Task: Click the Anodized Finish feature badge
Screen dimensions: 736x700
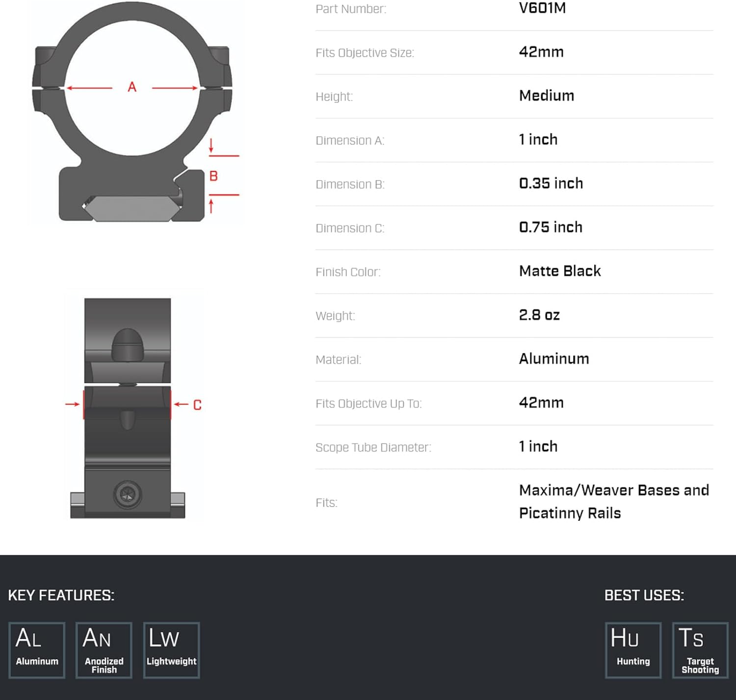Action: click(x=104, y=650)
